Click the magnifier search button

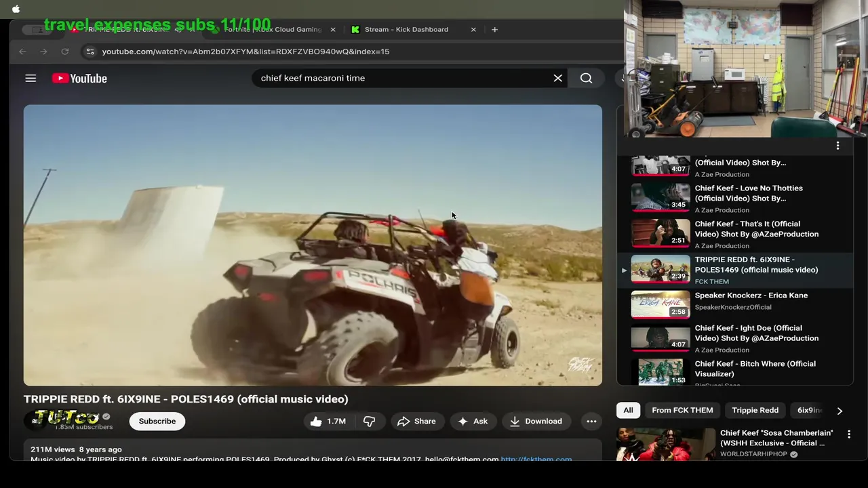tap(586, 78)
